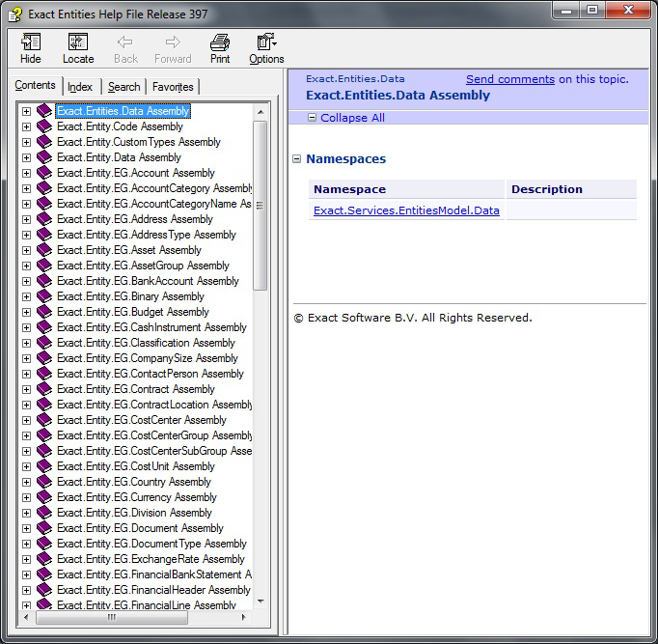Screen dimensions: 658x644
Task: Click book icon for Exact.Entity.EG.Currency Assembly
Action: (44, 497)
